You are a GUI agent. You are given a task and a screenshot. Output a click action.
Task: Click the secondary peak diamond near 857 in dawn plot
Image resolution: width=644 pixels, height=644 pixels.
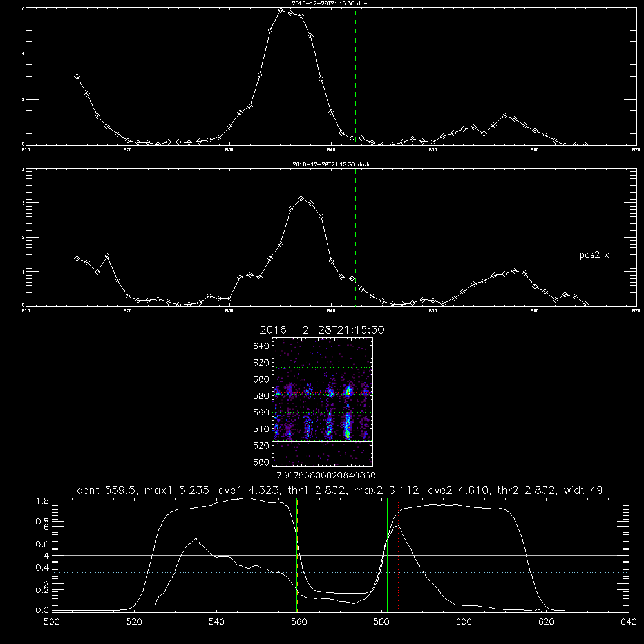pos(504,116)
